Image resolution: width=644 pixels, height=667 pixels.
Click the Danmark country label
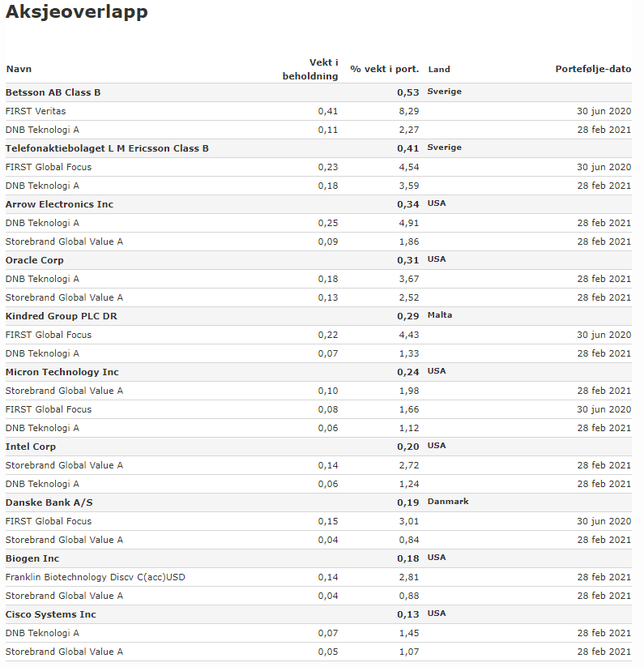click(x=448, y=502)
